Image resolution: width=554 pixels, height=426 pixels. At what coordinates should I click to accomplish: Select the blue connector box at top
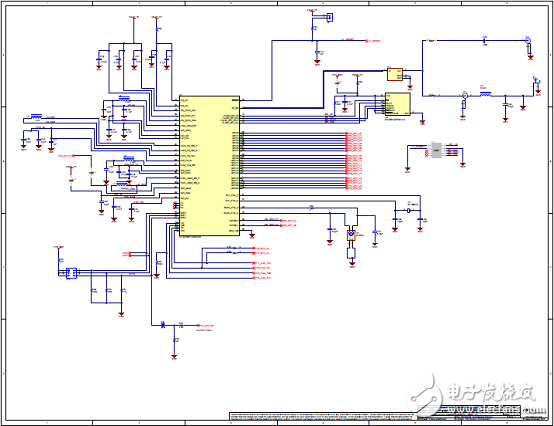(330, 17)
